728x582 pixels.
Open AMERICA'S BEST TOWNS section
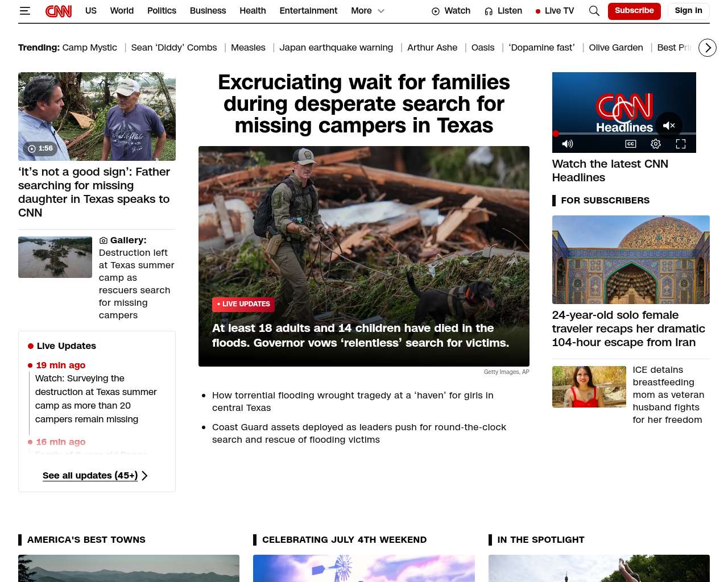[86, 540]
